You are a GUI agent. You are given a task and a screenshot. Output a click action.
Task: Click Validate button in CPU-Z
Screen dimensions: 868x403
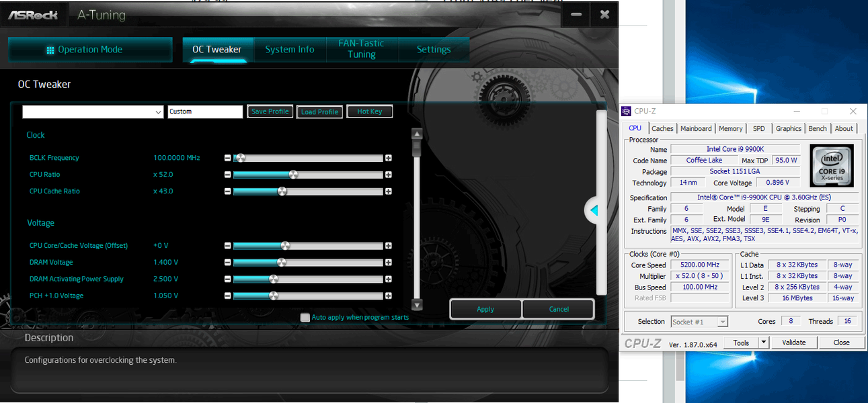click(x=794, y=343)
